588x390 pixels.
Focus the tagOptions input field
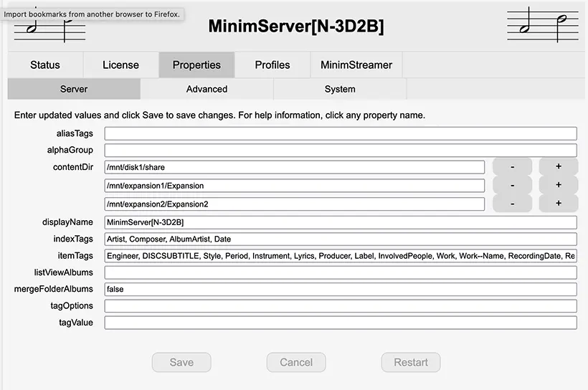coord(341,306)
